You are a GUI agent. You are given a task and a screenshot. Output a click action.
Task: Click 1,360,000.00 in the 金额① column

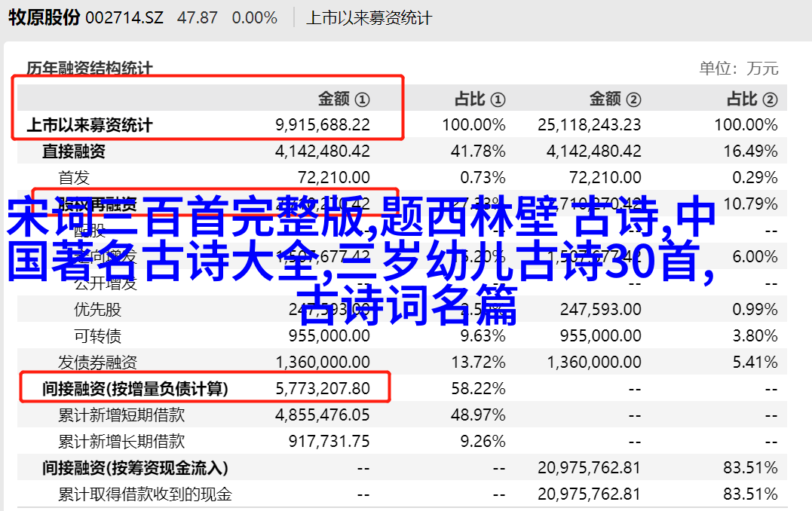[x=323, y=363]
